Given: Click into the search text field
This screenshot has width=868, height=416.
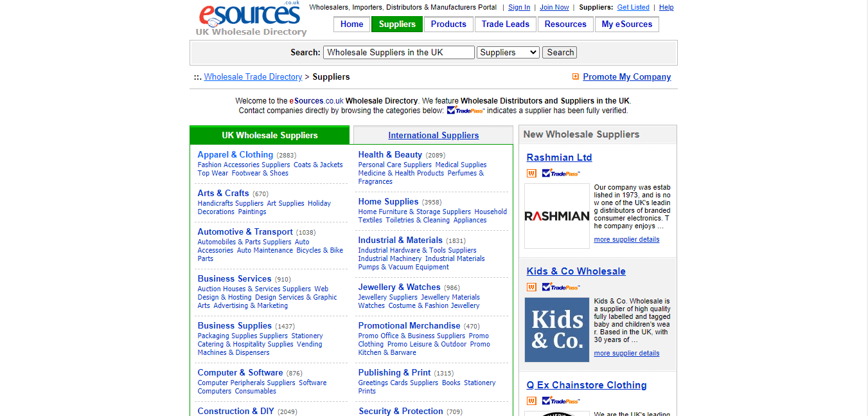Looking at the screenshot, I should click(x=399, y=53).
